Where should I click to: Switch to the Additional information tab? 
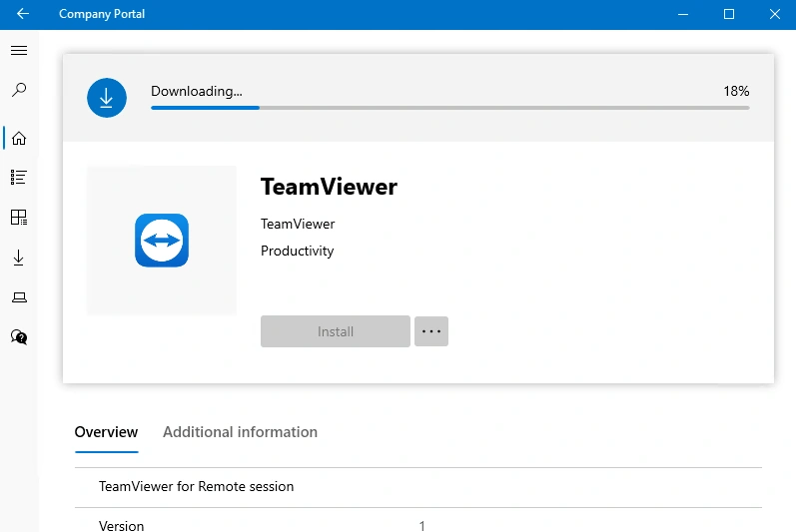(240, 432)
